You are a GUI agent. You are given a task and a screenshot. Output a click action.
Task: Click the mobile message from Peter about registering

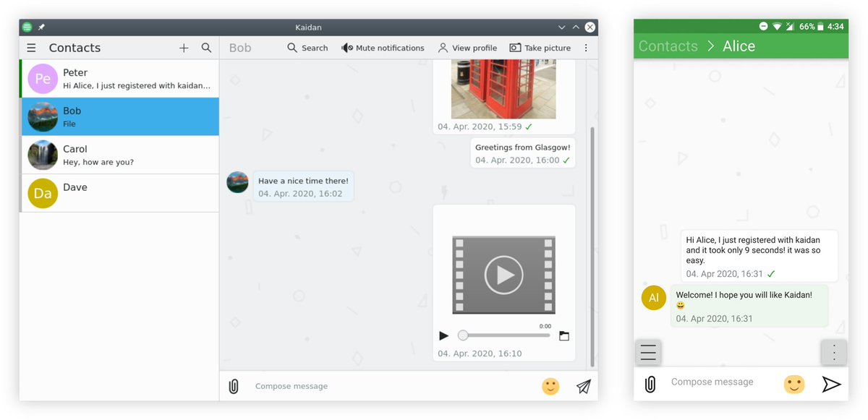(759, 256)
